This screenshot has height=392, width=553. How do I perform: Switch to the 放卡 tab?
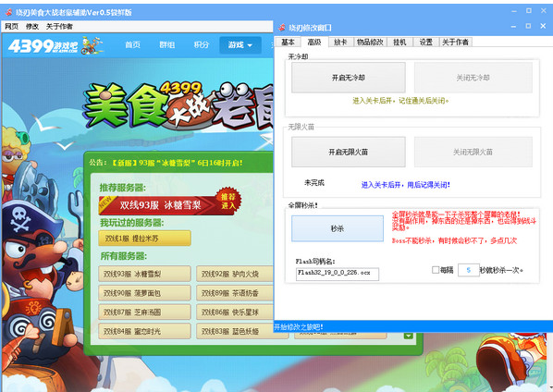coord(340,42)
